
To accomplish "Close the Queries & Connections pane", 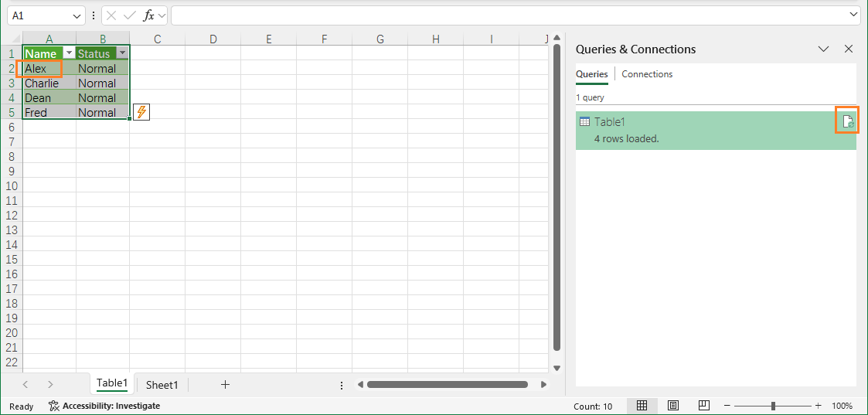I will 848,49.
